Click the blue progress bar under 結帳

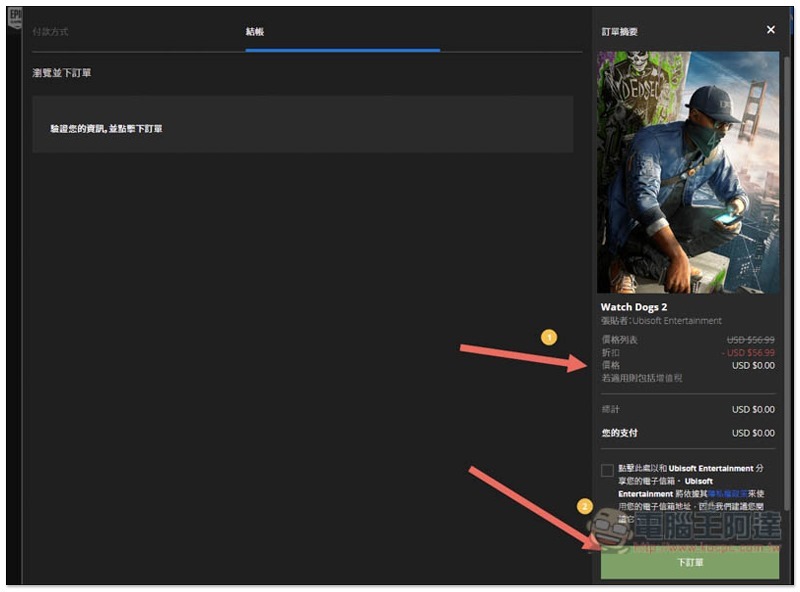[342, 49]
